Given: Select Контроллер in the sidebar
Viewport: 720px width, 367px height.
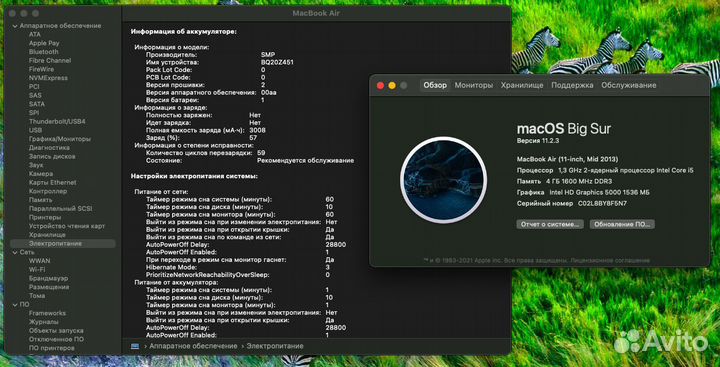Looking at the screenshot, I should pos(48,191).
